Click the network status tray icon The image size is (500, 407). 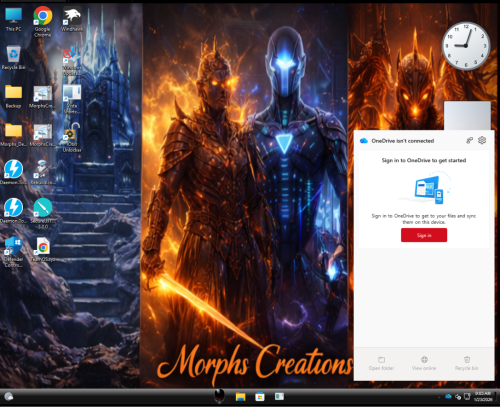[458, 397]
